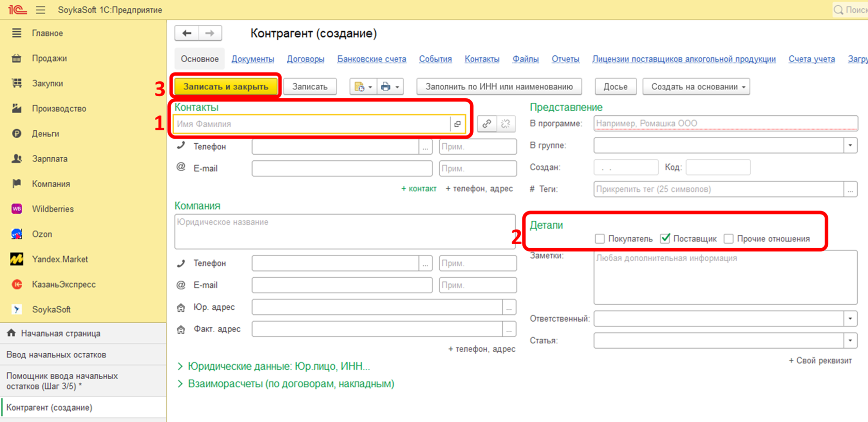
Task: Open the Банковские счета tab
Action: click(x=371, y=59)
